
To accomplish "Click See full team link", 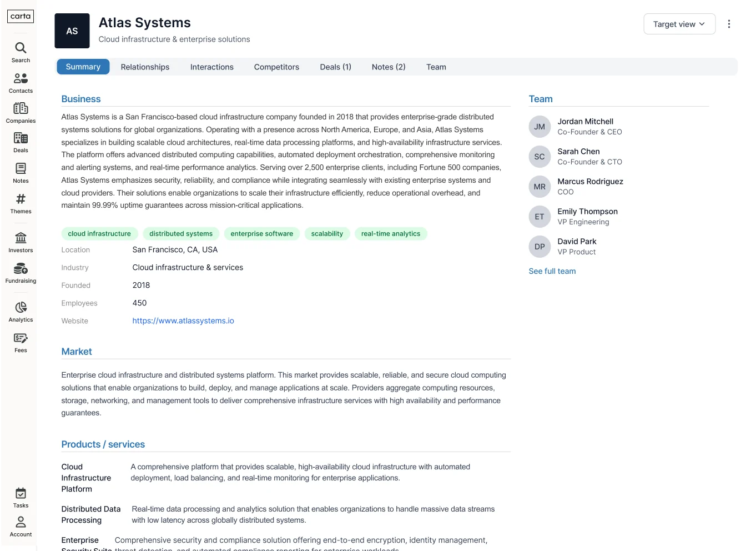I will tap(552, 271).
